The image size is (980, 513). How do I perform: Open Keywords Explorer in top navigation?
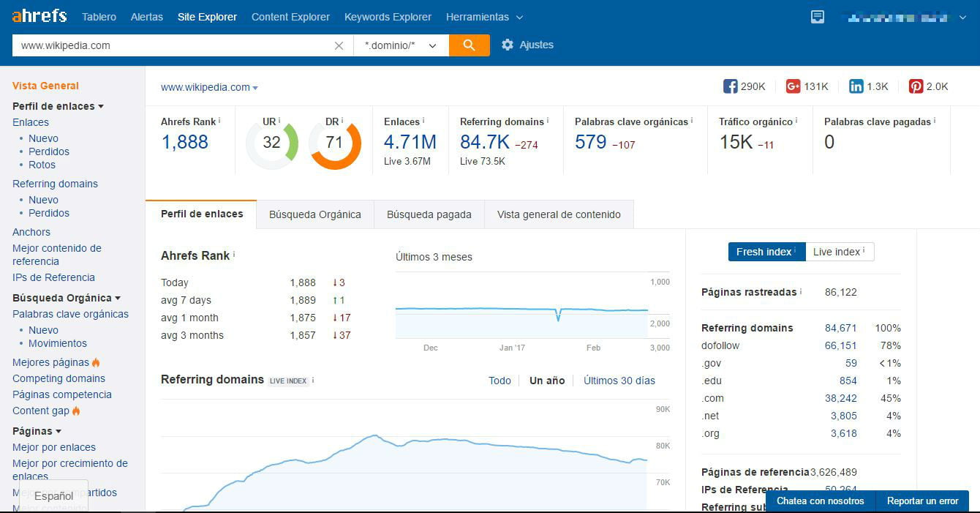tap(388, 17)
